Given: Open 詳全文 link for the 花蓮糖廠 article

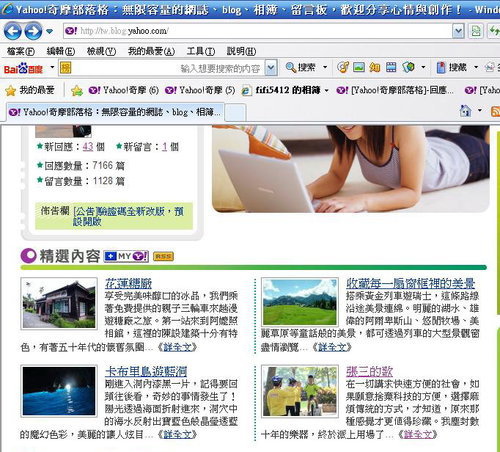Looking at the screenshot, I should 177,347.
